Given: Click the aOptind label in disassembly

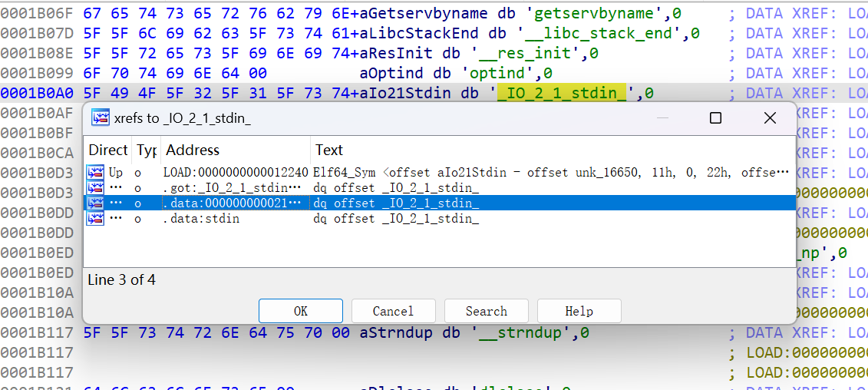Looking at the screenshot, I should [391, 73].
